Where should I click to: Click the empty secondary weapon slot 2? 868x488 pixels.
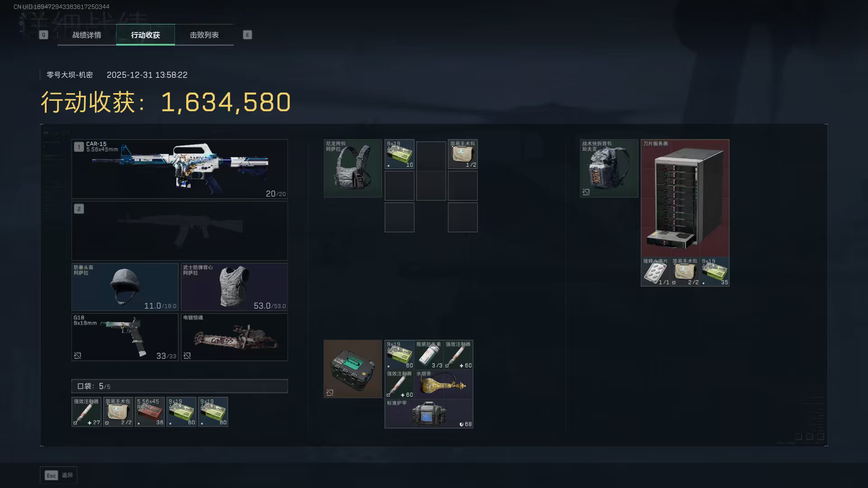pyautogui.click(x=179, y=231)
